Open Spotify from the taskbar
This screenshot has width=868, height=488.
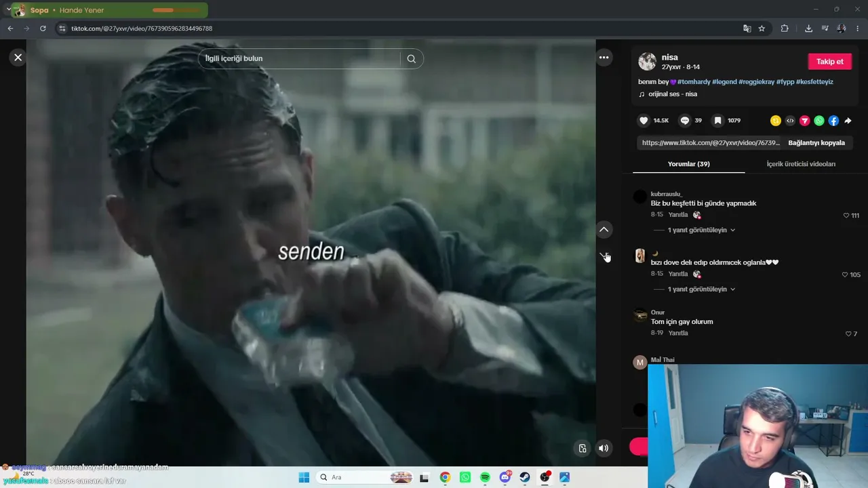(x=485, y=477)
